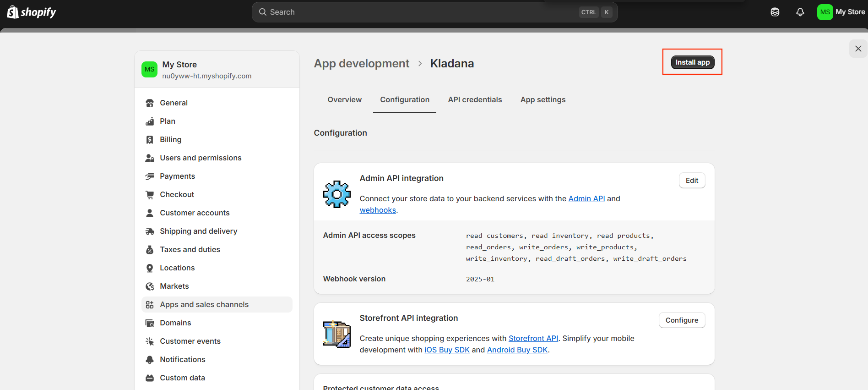The image size is (868, 390).
Task: Click the breadcrumb chevron before Kladana
Action: click(420, 64)
